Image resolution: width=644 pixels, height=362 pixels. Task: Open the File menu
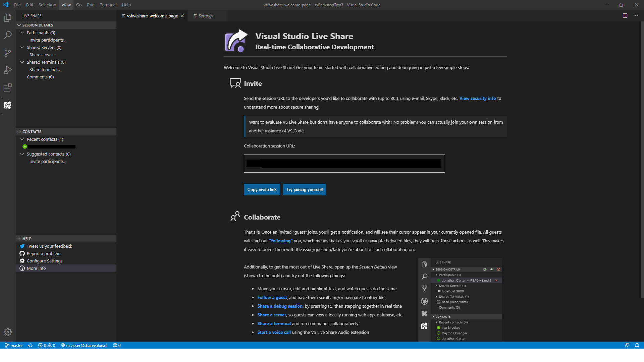[x=17, y=5]
